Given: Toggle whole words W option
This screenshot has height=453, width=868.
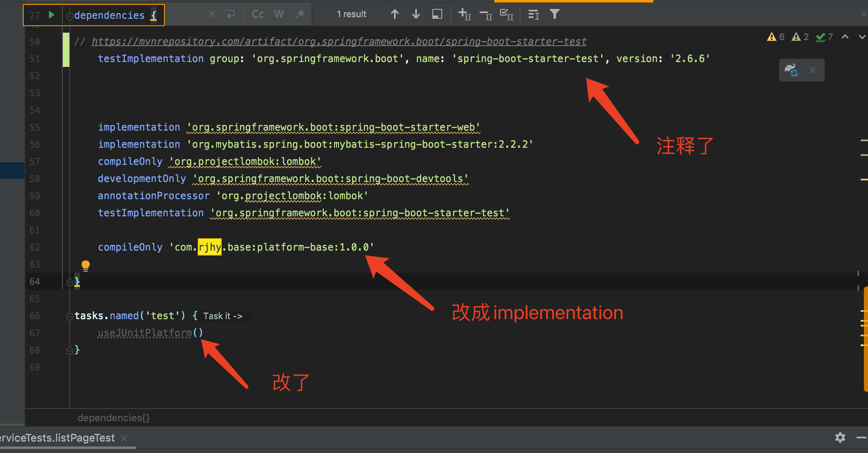Looking at the screenshot, I should point(279,14).
